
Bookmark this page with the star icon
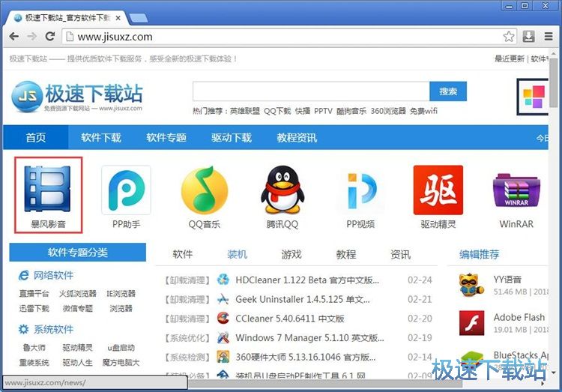pyautogui.click(x=509, y=36)
